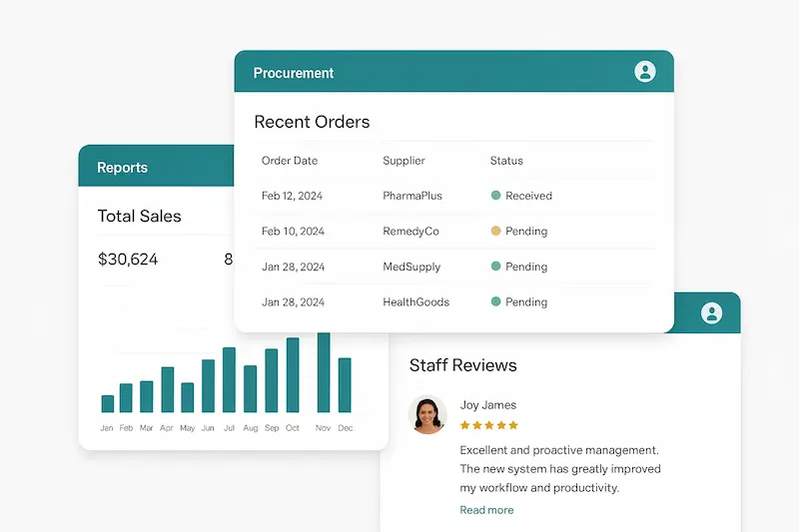Select the Total Sales heading
799x532 pixels.
click(x=139, y=216)
